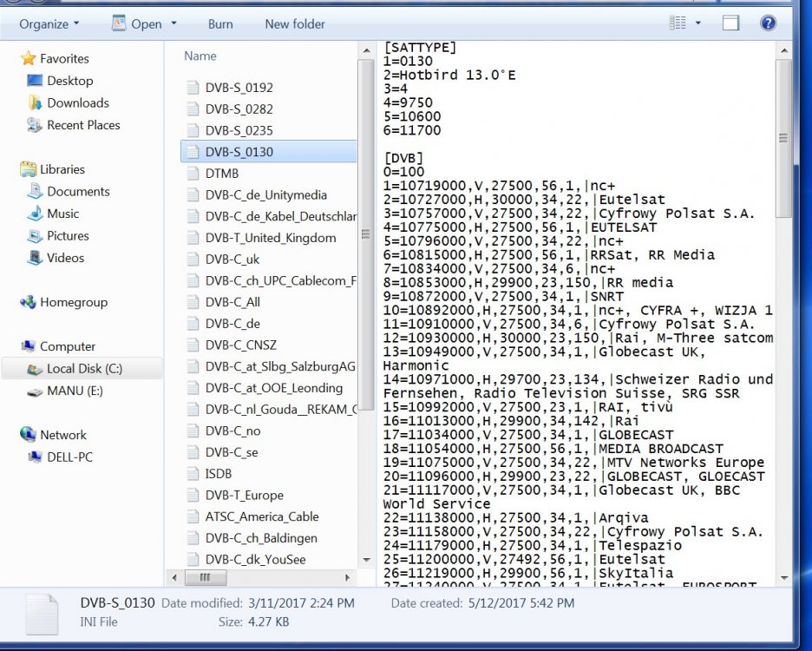Select the Pictures library
This screenshot has width=812, height=651.
[68, 235]
